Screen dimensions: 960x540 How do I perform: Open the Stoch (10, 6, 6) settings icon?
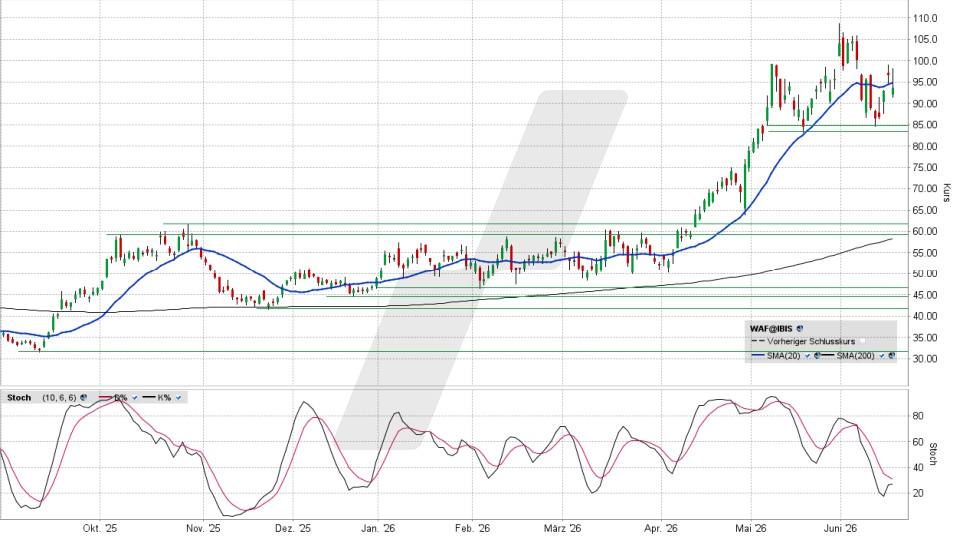pos(83,397)
